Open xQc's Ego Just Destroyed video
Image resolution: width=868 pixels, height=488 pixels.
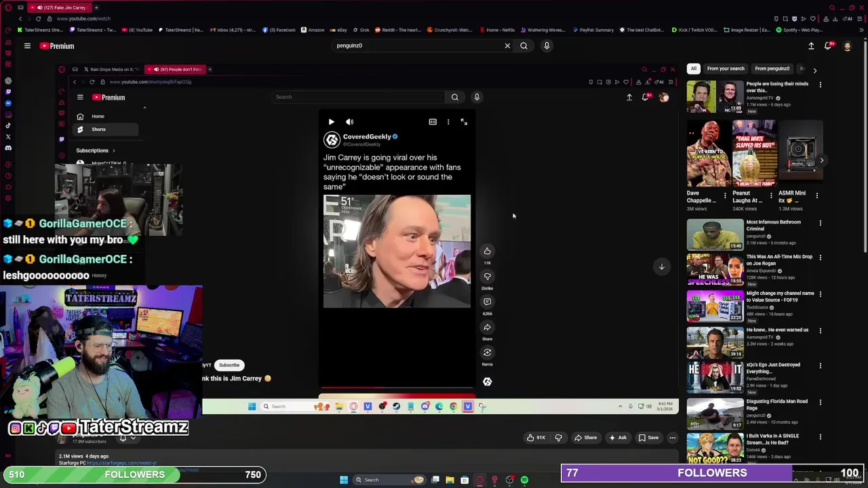coord(715,376)
